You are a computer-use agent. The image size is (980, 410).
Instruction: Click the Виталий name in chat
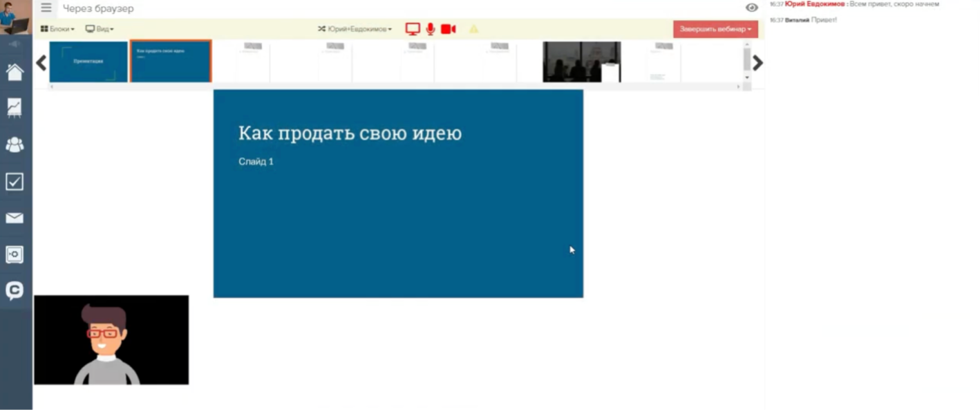(797, 20)
